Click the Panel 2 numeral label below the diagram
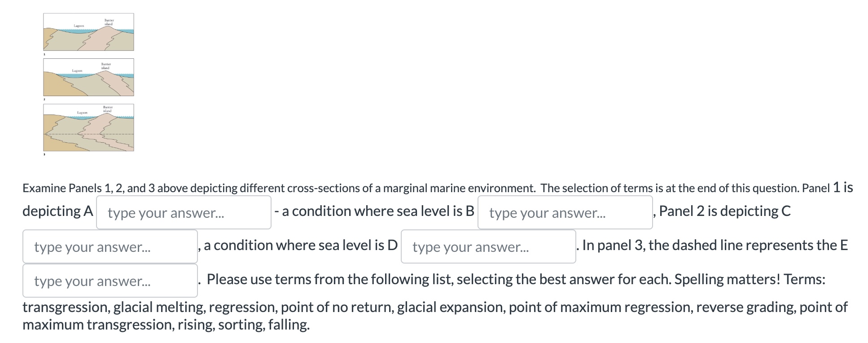The height and width of the screenshot is (343, 868). click(44, 100)
